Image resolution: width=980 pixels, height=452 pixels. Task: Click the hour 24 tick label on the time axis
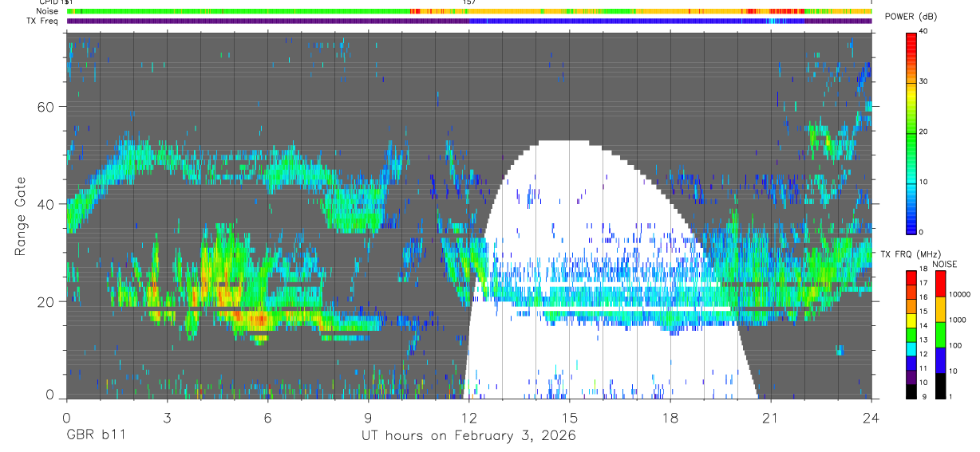(871, 417)
